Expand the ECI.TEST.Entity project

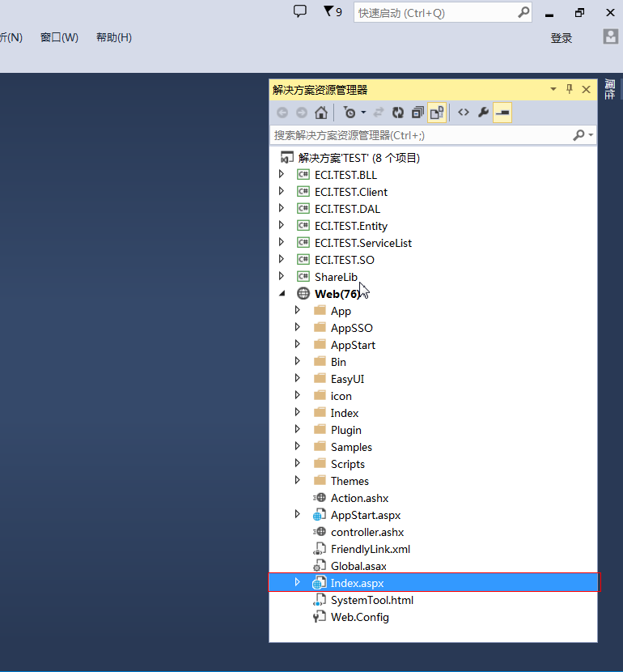pyautogui.click(x=282, y=225)
